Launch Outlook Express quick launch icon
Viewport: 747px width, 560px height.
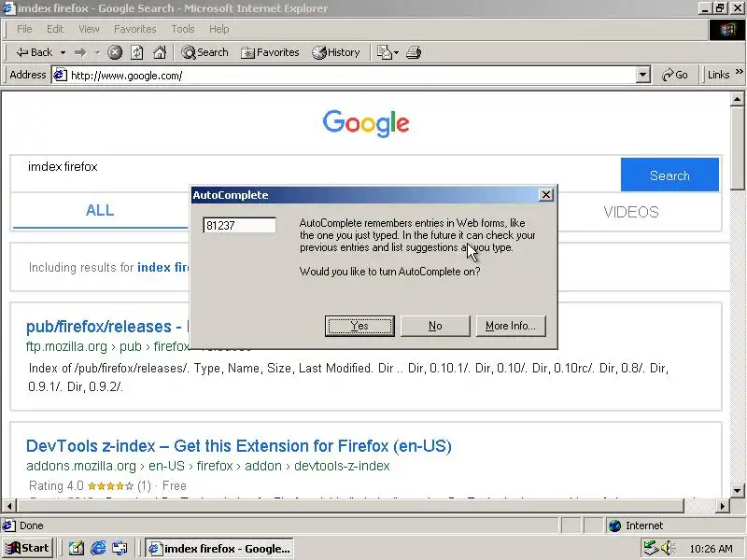[x=120, y=549]
